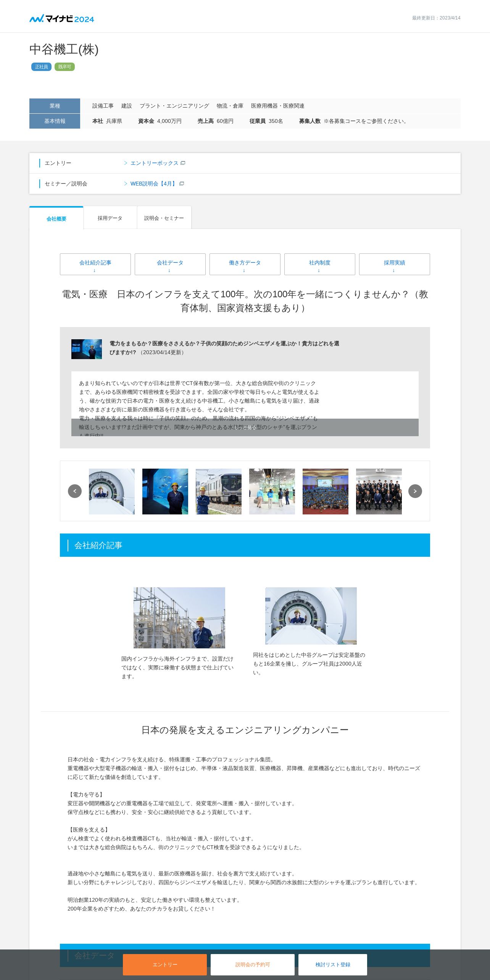The height and width of the screenshot is (980, 490).
Task: Select the office lobby carousel thumbnail
Action: (x=272, y=492)
